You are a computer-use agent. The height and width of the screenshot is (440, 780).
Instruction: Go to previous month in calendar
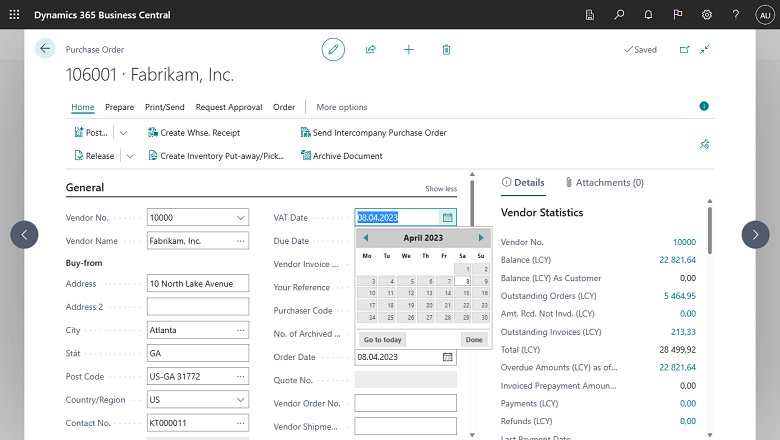point(366,238)
